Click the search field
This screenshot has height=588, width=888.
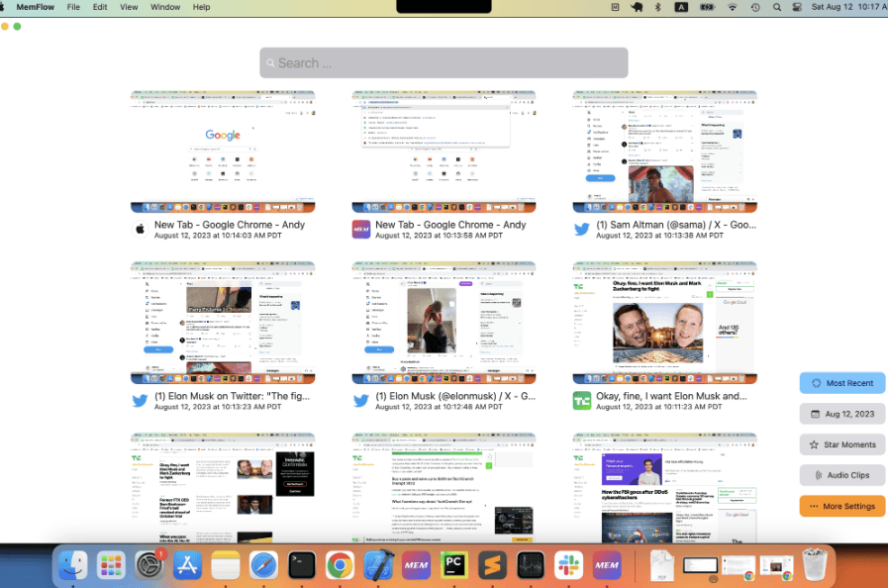(x=444, y=62)
